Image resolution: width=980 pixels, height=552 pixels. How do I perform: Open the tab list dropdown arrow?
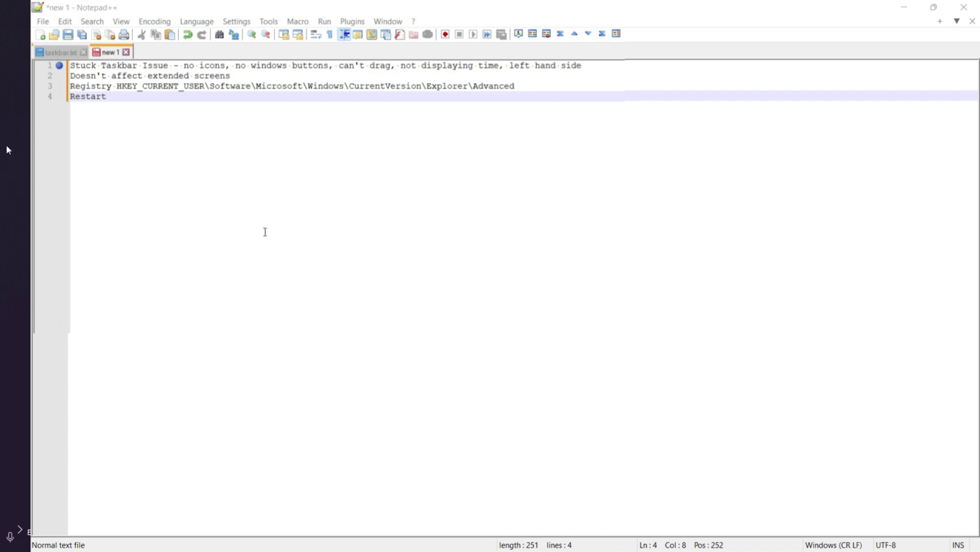tap(957, 22)
